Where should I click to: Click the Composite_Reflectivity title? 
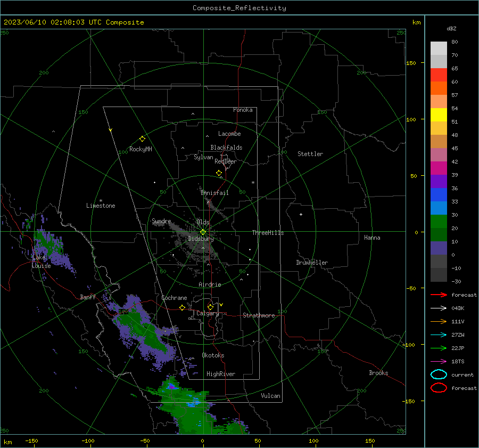[x=239, y=8]
